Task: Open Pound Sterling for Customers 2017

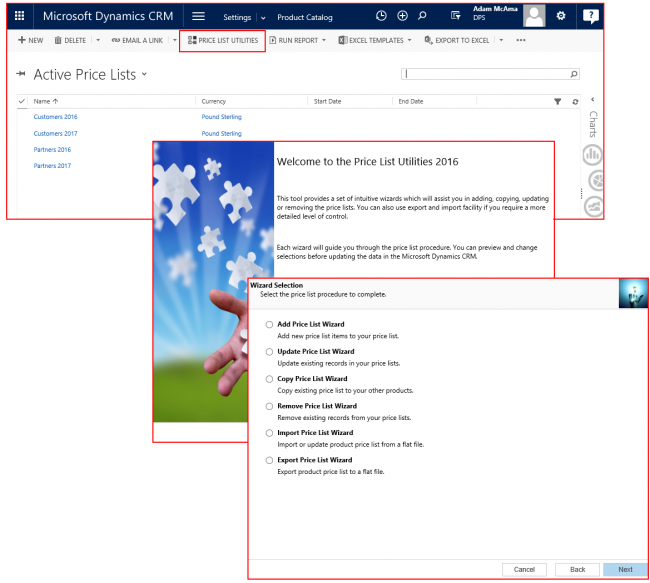Action: coord(221,134)
